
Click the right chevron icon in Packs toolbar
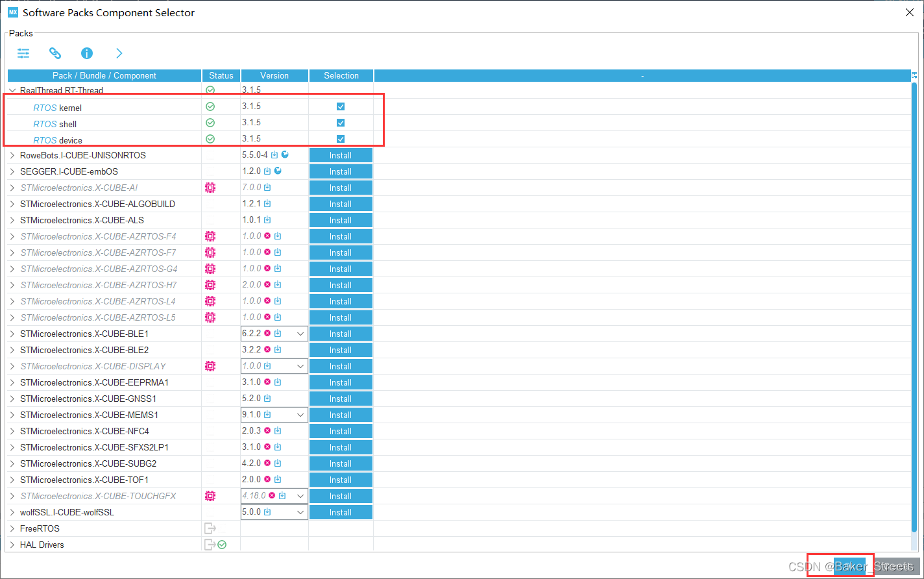[119, 53]
